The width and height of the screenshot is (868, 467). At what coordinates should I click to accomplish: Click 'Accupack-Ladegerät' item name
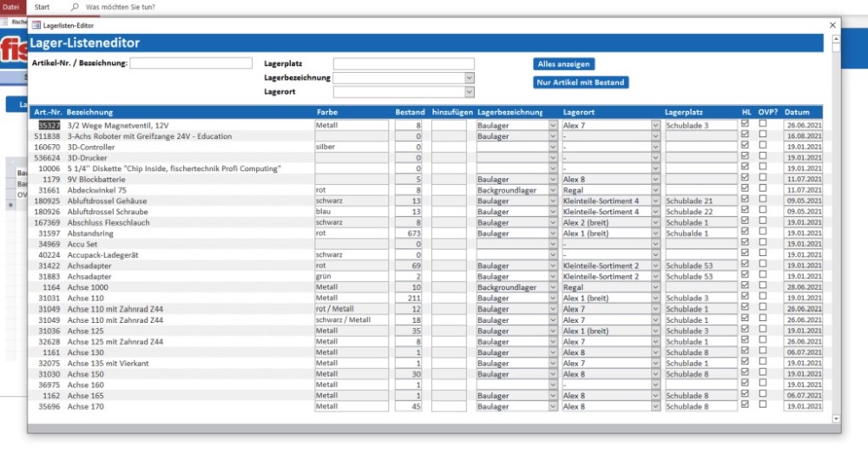pyautogui.click(x=103, y=255)
